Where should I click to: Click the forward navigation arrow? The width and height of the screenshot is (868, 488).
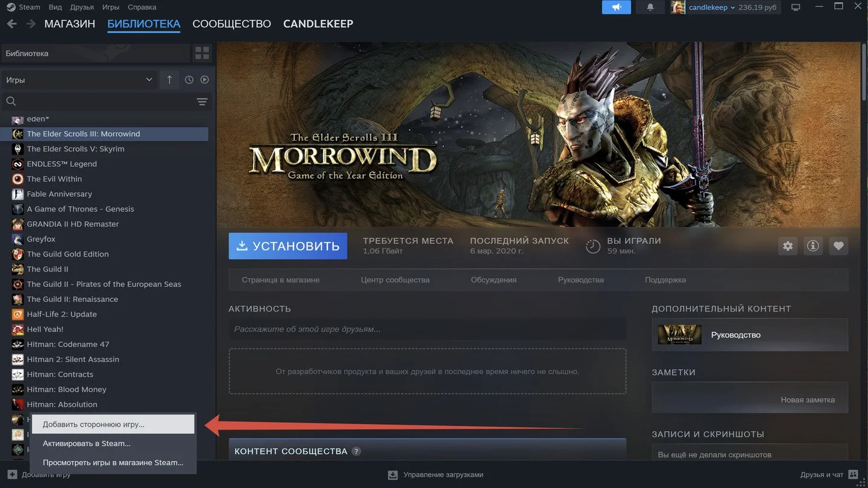click(x=31, y=24)
